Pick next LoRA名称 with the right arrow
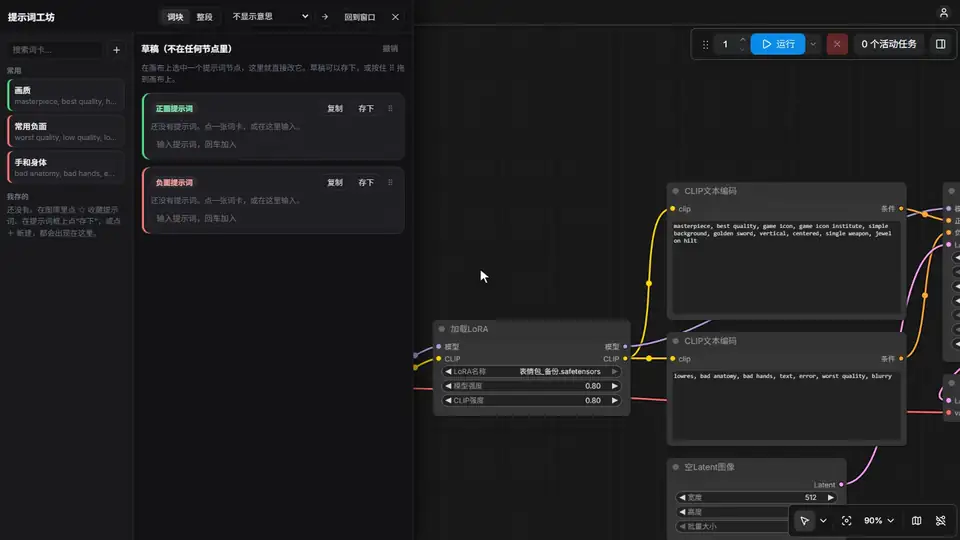This screenshot has width=960, height=540. [615, 372]
